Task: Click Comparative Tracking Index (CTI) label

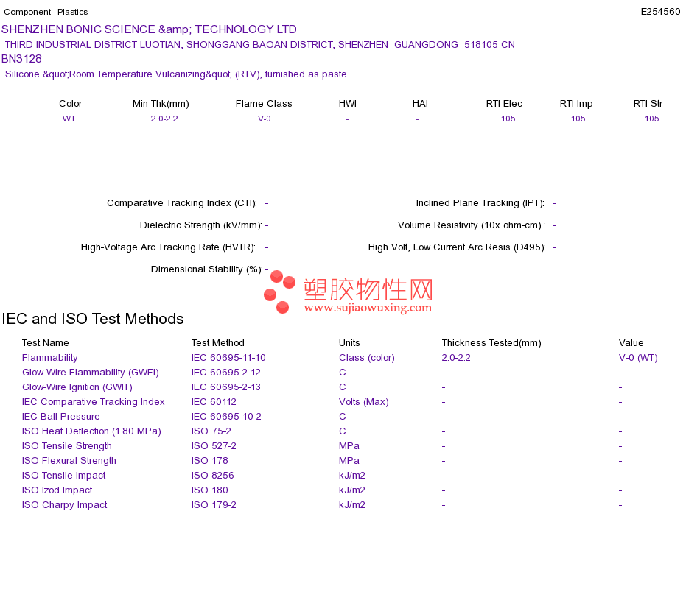Action: (x=182, y=203)
